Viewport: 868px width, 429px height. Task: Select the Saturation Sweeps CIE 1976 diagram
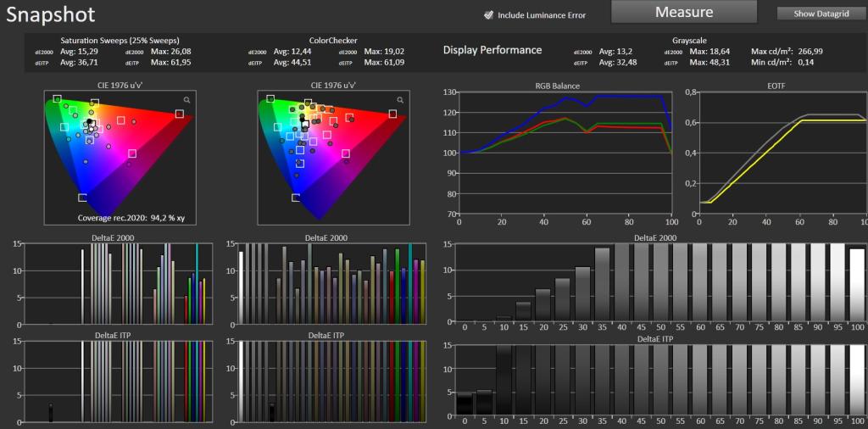120,158
